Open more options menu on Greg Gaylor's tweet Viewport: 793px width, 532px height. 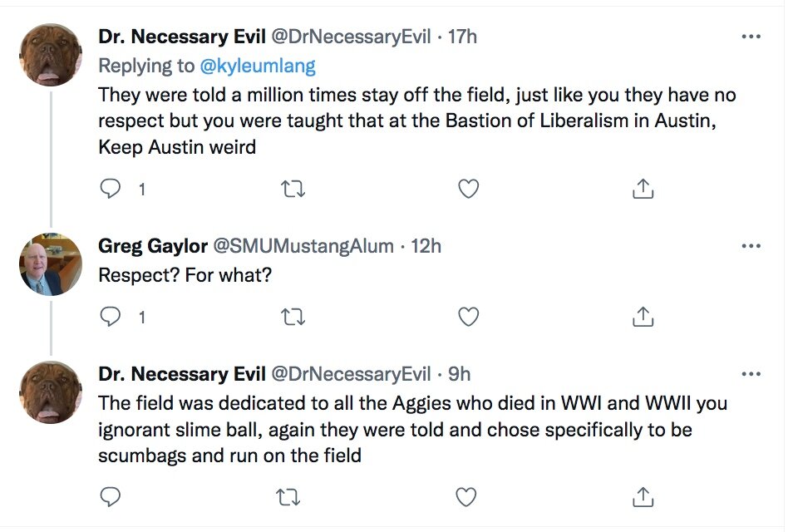coord(751,246)
